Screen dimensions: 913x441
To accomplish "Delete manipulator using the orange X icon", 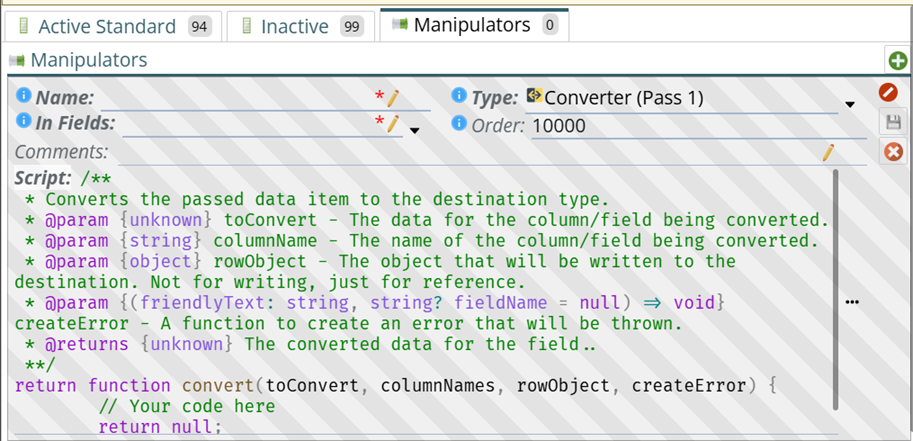I will click(893, 153).
